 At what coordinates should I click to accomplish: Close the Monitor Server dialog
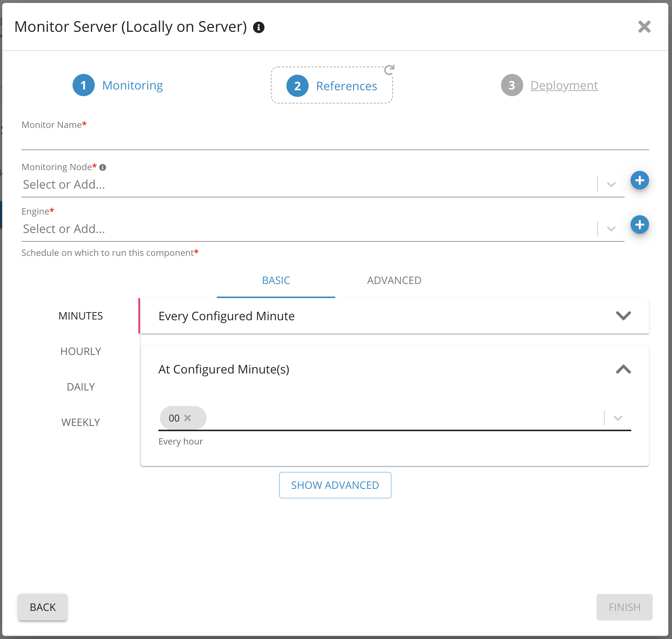644,27
